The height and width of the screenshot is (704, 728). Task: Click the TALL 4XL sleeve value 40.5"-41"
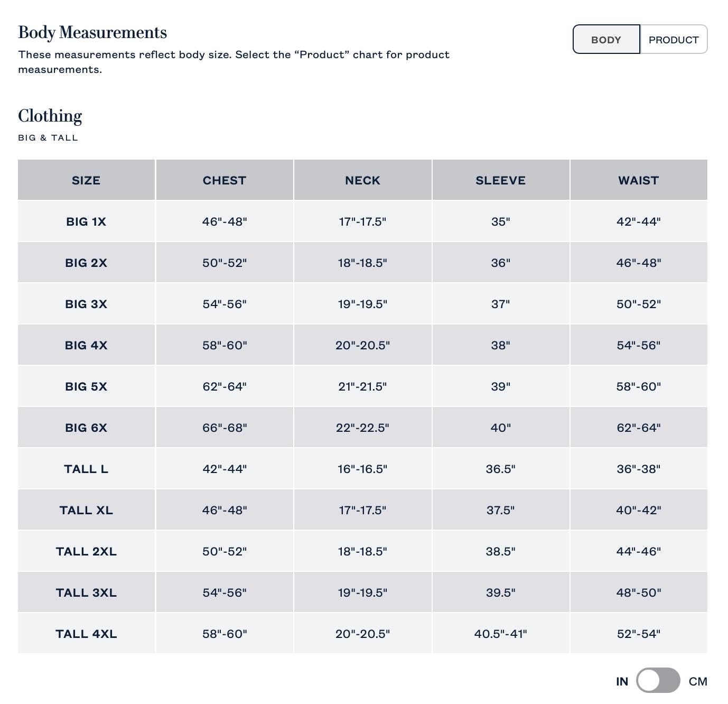point(500,634)
